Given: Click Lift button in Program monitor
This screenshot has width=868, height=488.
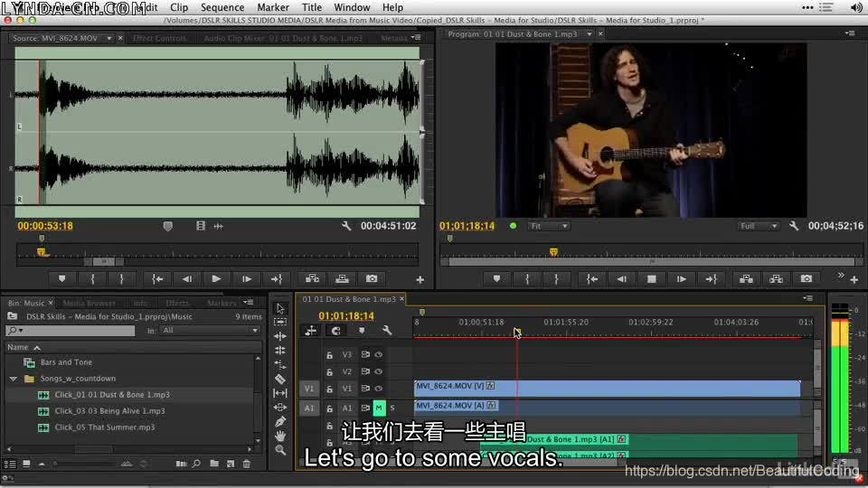Looking at the screenshot, I should coord(746,279).
